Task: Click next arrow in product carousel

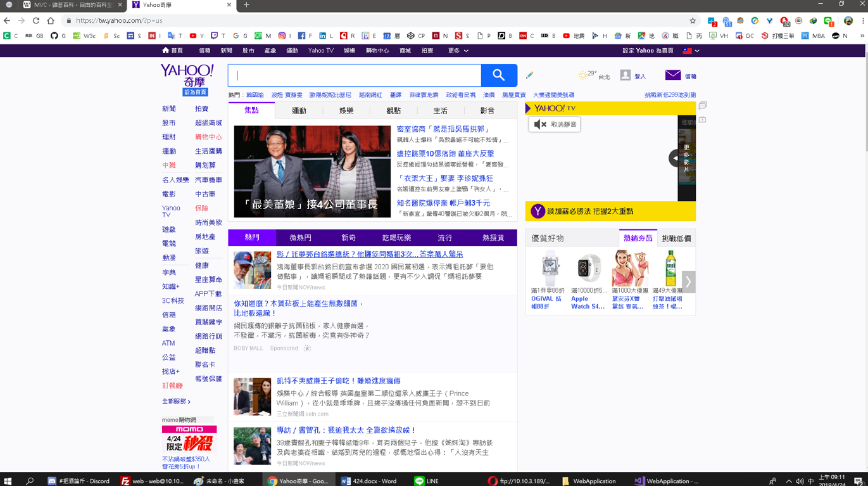Action: (688, 281)
